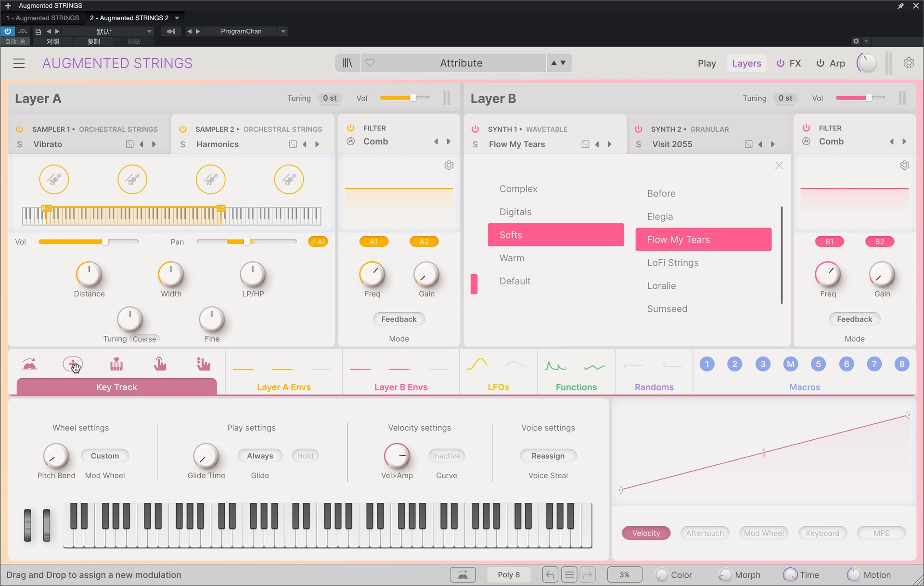The height and width of the screenshot is (586, 924).
Task: Randomize Harmonics sample with dice icon
Action: click(x=293, y=144)
